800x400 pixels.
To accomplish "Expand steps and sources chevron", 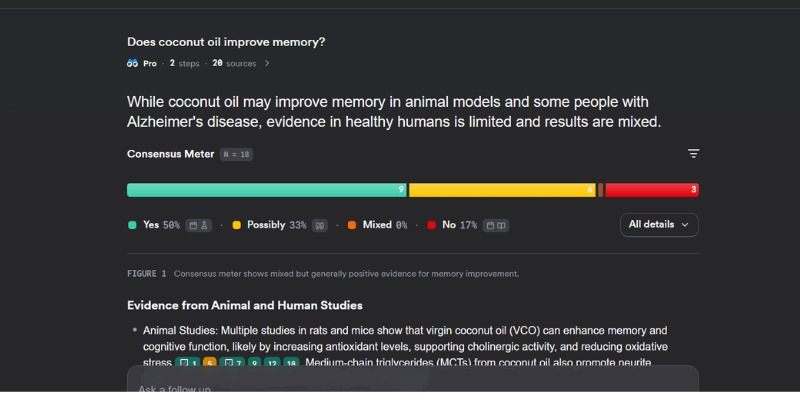I will point(267,63).
